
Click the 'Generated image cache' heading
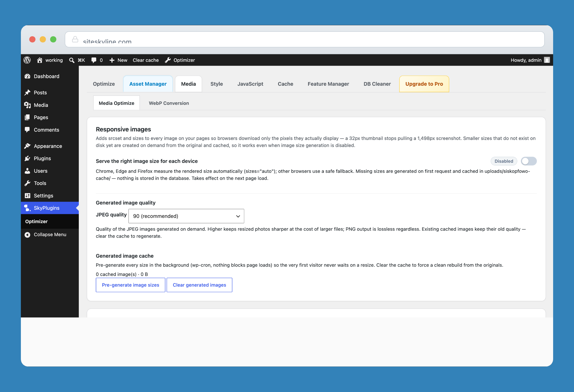[125, 256]
